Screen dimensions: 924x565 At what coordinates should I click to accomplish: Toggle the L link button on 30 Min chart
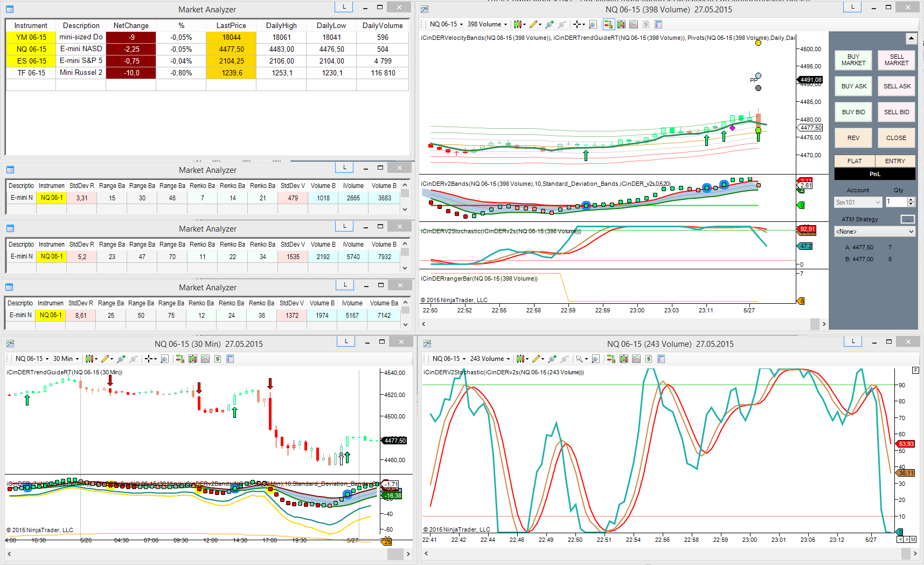[x=346, y=341]
